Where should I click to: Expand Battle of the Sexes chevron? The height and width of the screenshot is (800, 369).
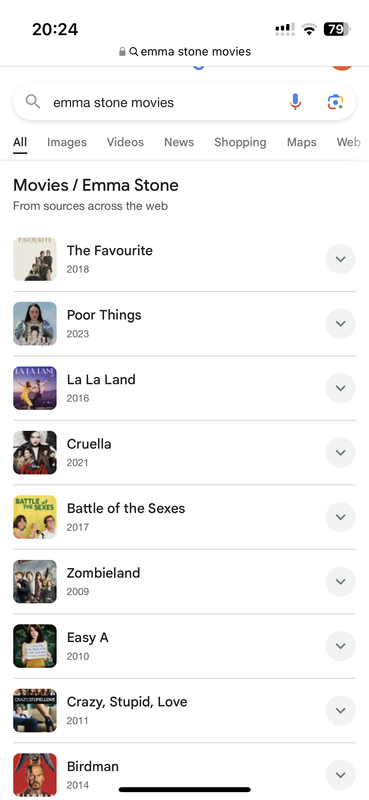click(x=340, y=517)
